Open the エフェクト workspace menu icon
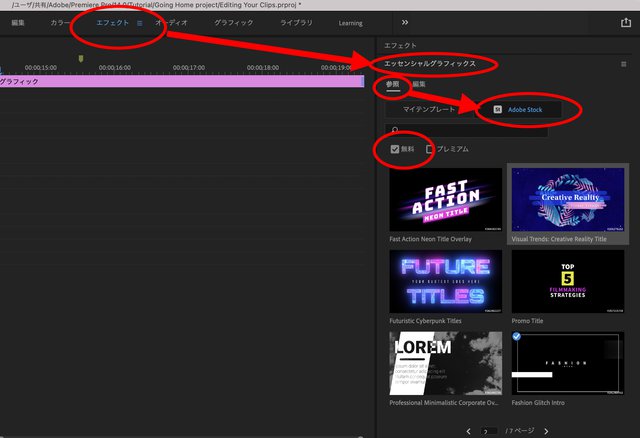This screenshot has height=438, width=640. coord(140,23)
